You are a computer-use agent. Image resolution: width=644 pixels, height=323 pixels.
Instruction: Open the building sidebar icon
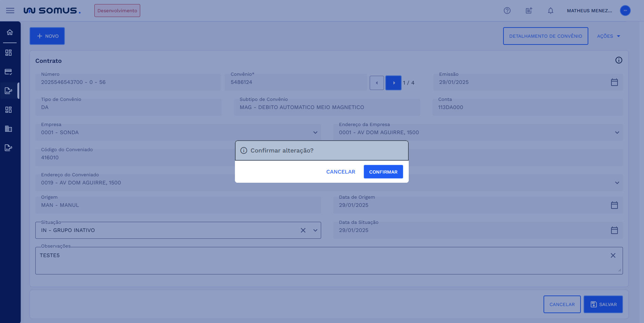[x=8, y=129]
